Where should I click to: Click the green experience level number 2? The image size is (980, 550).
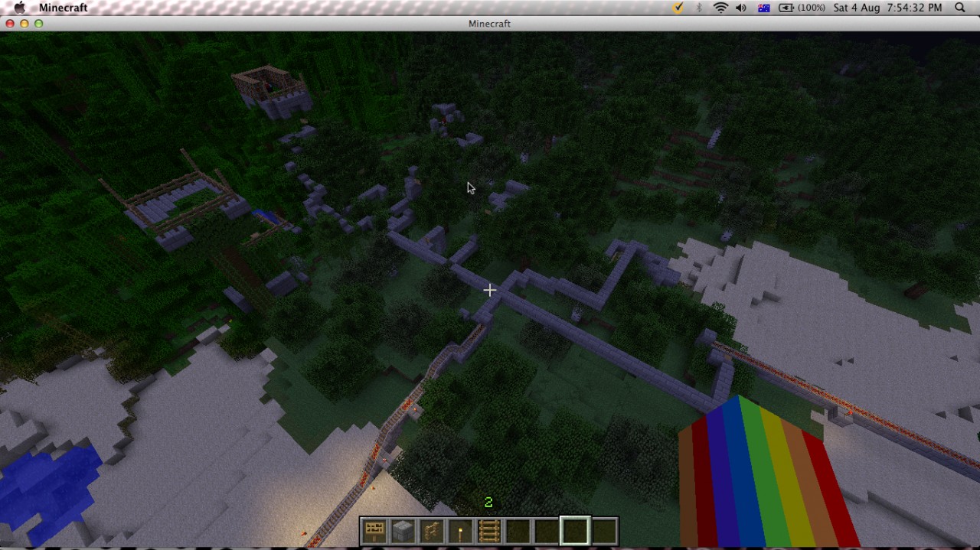click(488, 502)
